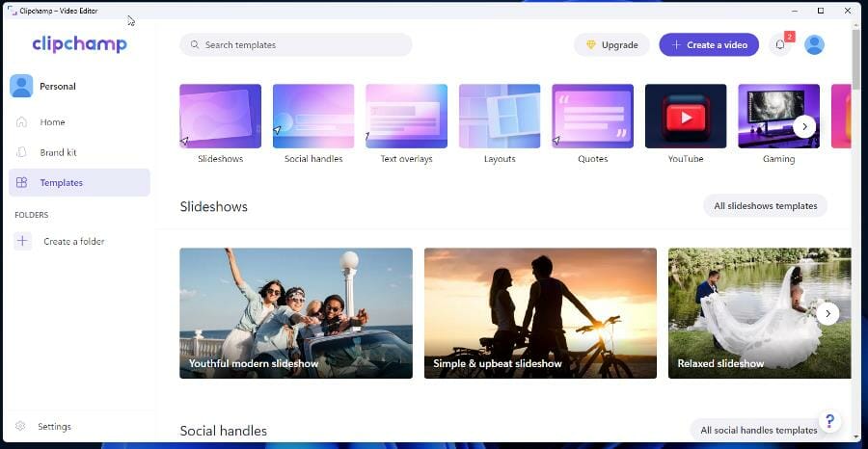
Task: Click the Slideshows section heading
Action: pyautogui.click(x=214, y=207)
